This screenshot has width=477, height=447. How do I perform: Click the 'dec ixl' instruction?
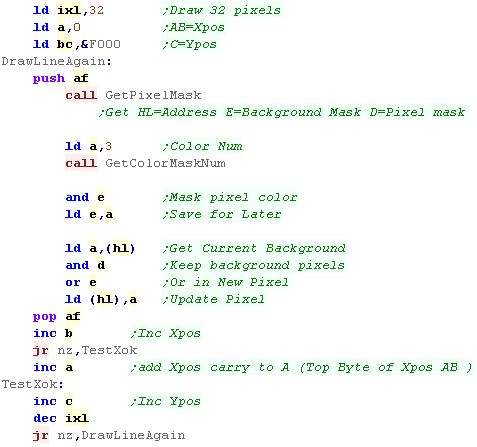pyautogui.click(x=61, y=419)
